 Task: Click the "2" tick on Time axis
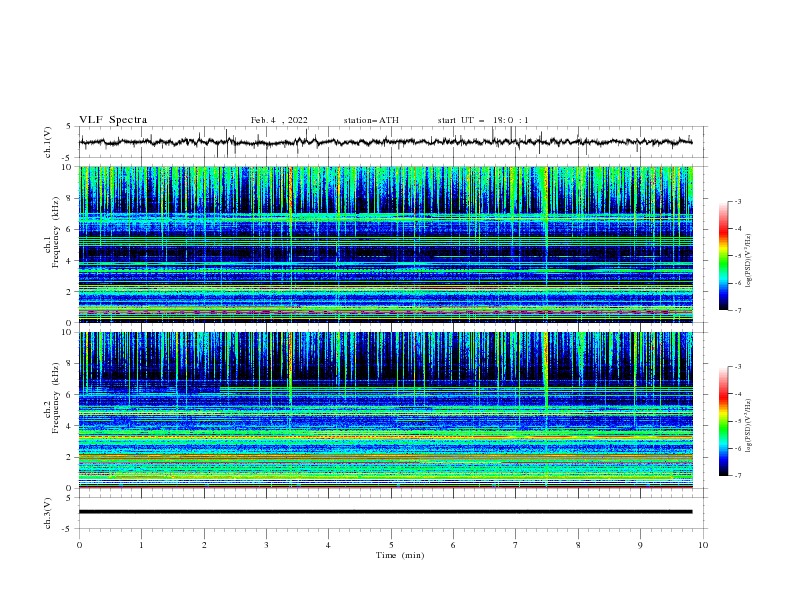[x=204, y=545]
